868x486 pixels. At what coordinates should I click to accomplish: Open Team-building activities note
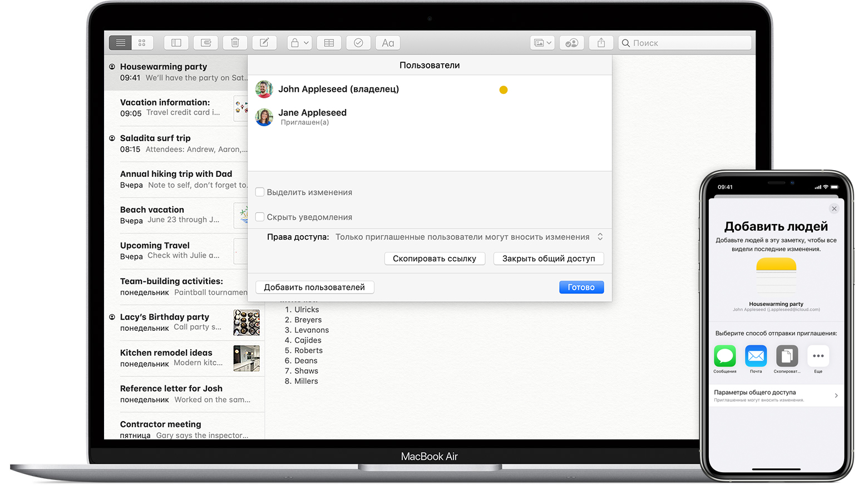(176, 287)
